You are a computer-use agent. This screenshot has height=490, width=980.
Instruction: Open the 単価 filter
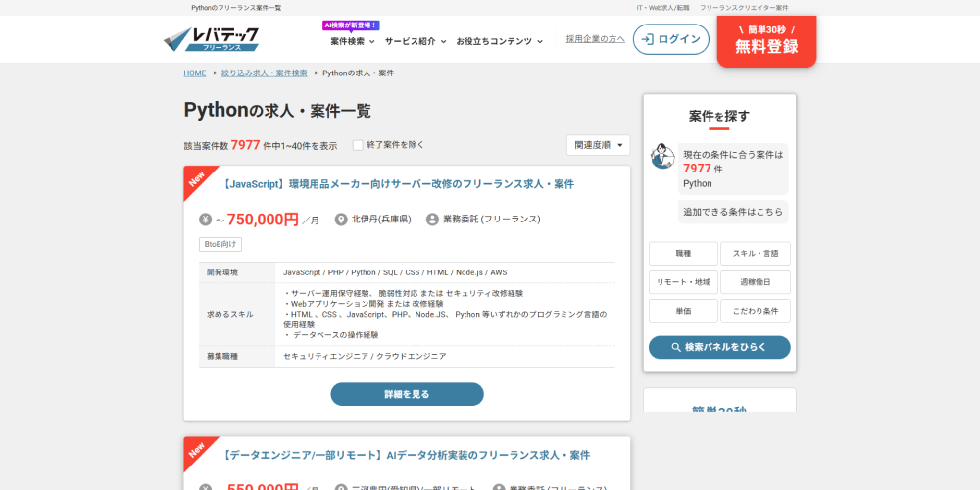[x=683, y=312]
